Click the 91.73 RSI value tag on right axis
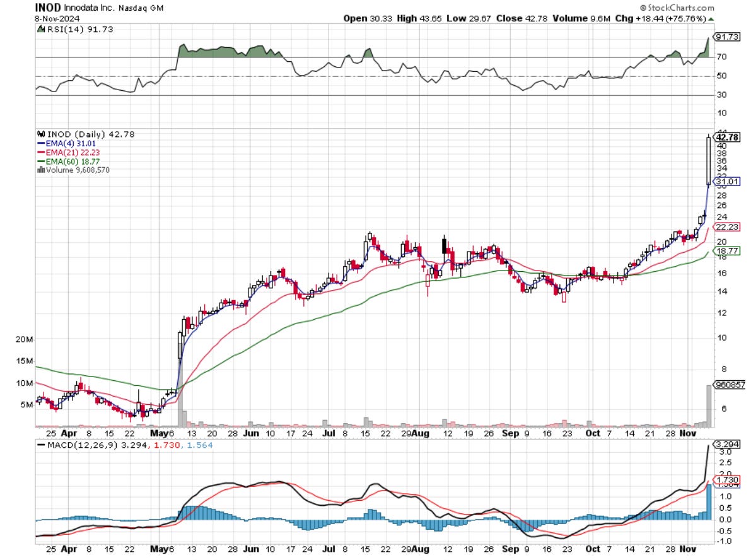 pyautogui.click(x=727, y=37)
